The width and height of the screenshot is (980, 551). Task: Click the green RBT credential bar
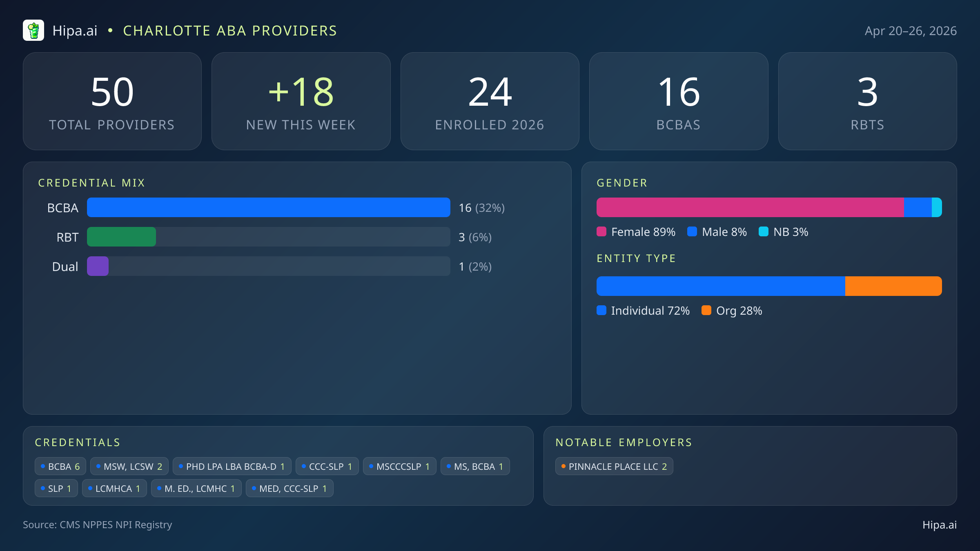coord(121,237)
